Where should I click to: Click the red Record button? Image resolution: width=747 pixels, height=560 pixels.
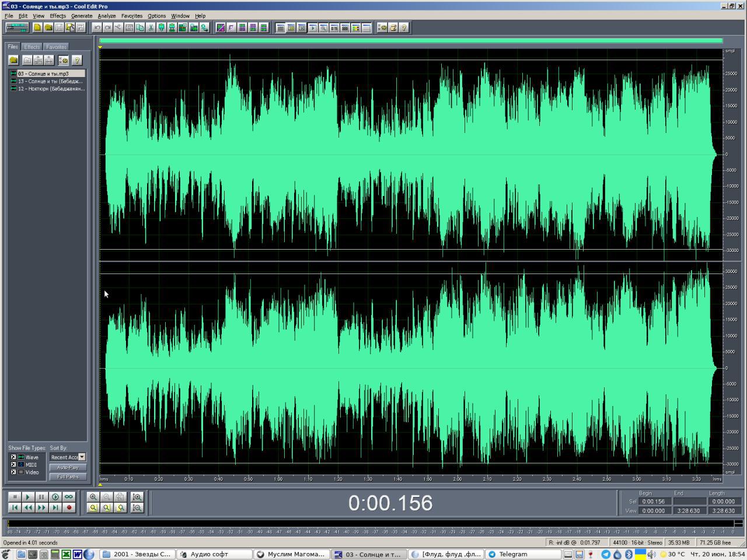(x=69, y=508)
